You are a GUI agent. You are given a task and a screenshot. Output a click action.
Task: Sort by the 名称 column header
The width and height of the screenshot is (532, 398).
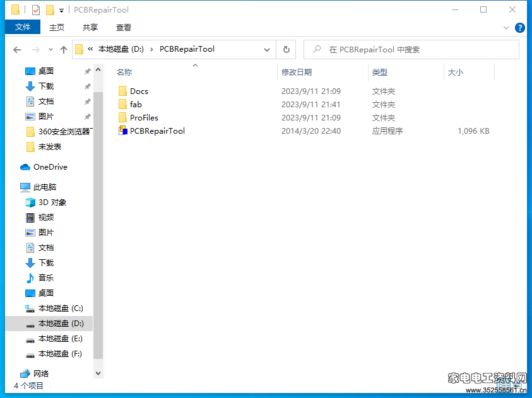124,72
